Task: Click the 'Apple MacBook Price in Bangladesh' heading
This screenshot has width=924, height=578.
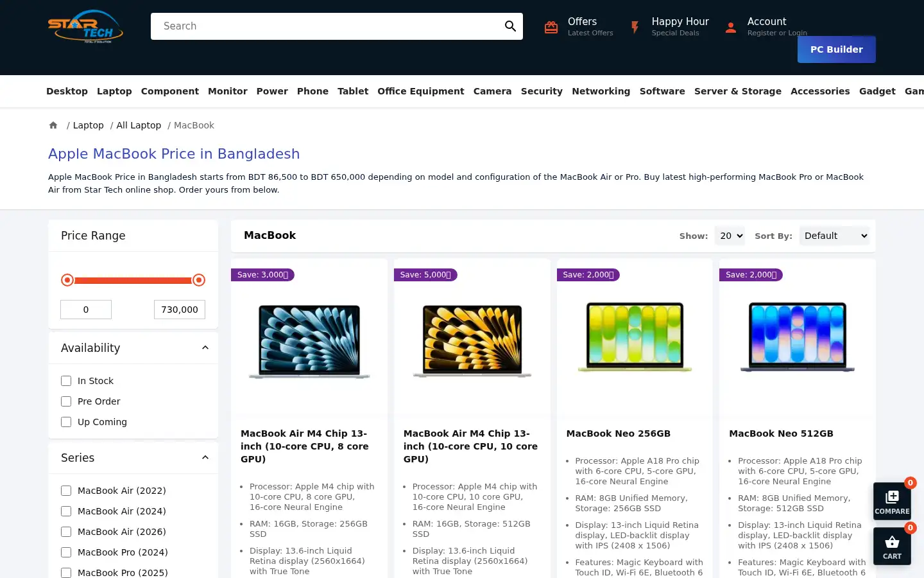Action: (174, 154)
